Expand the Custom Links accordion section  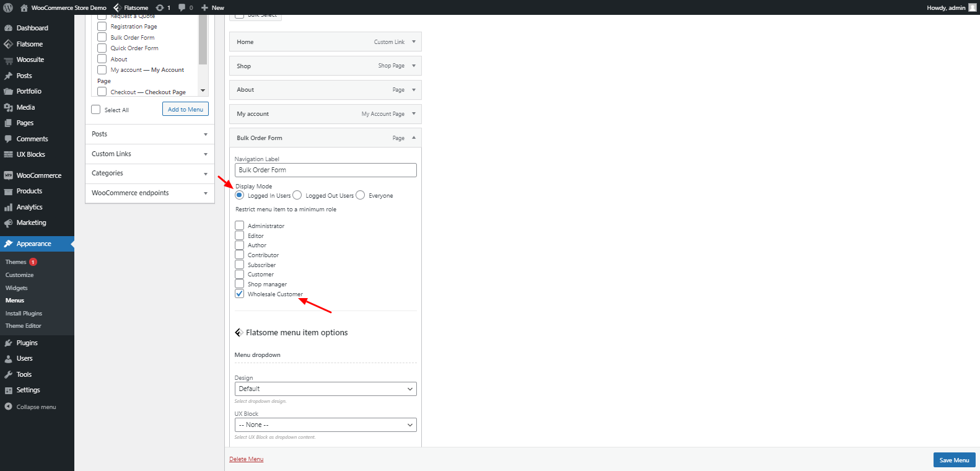pos(150,154)
